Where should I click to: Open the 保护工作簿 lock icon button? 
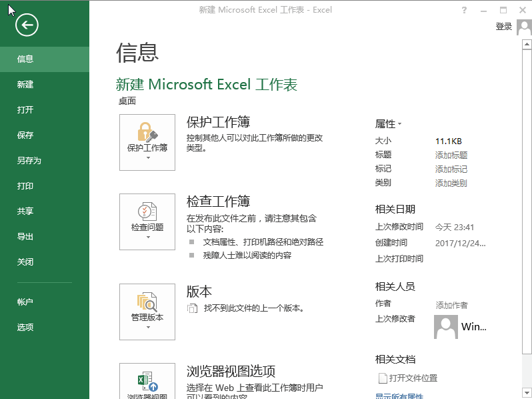click(x=147, y=142)
